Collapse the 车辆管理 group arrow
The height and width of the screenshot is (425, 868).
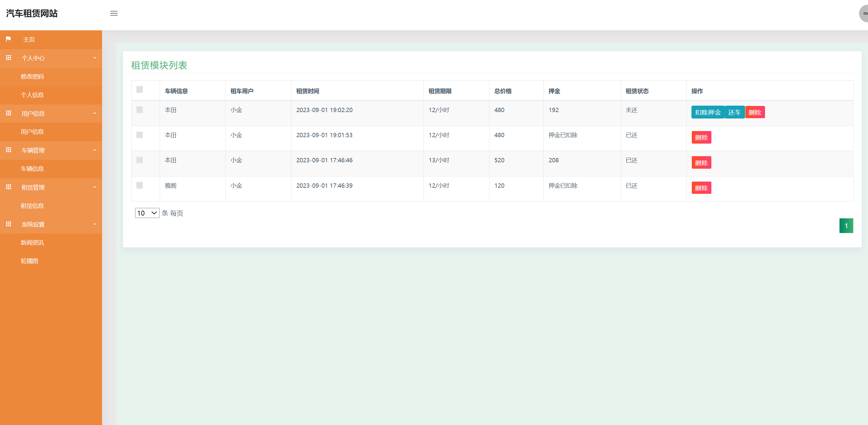(x=95, y=150)
